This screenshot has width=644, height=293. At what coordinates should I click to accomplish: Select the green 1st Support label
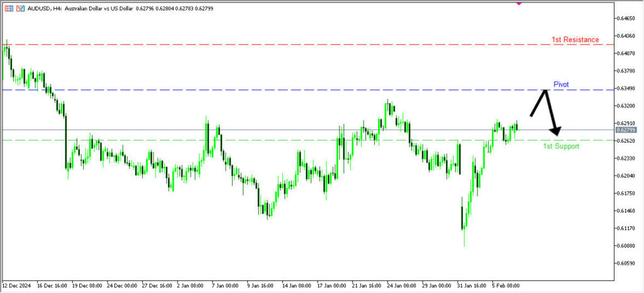pyautogui.click(x=561, y=146)
